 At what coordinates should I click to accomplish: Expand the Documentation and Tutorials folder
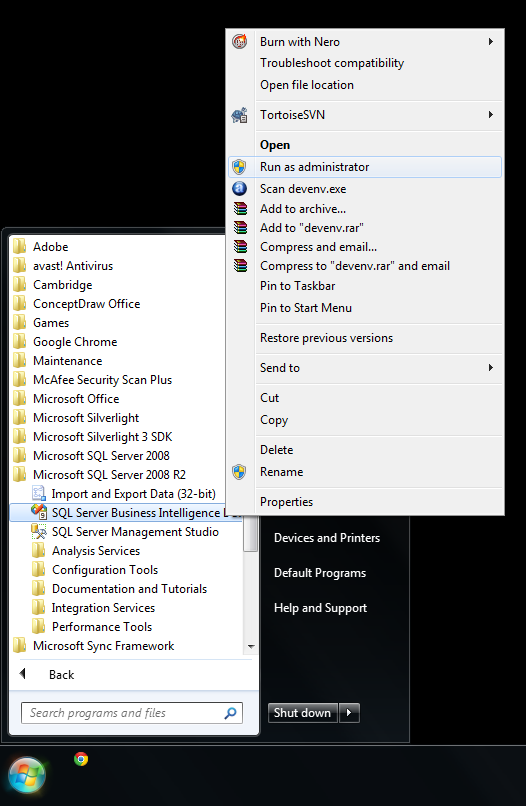pos(129,589)
